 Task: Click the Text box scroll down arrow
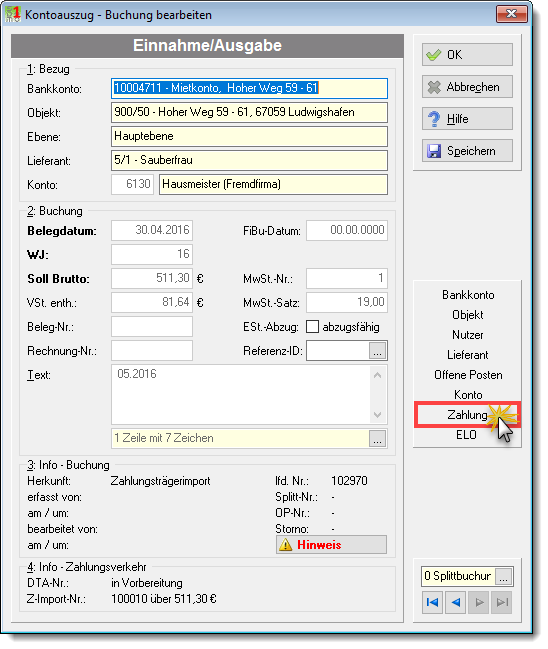click(x=377, y=415)
